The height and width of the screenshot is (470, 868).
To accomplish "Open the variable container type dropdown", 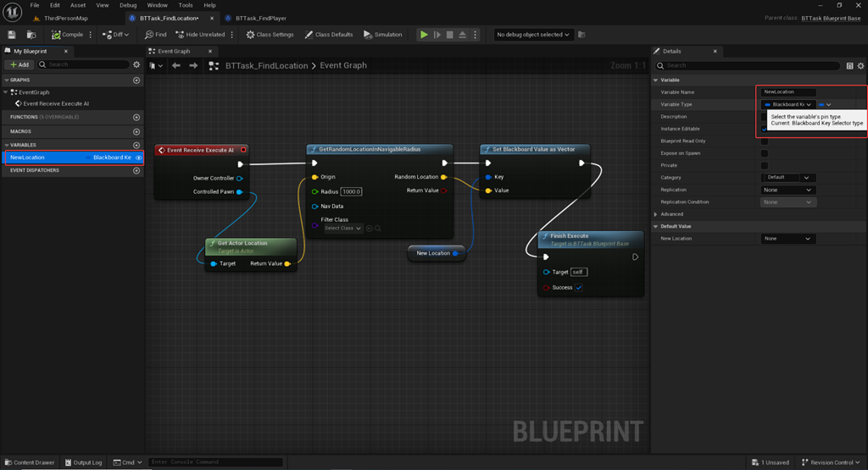I will [825, 104].
